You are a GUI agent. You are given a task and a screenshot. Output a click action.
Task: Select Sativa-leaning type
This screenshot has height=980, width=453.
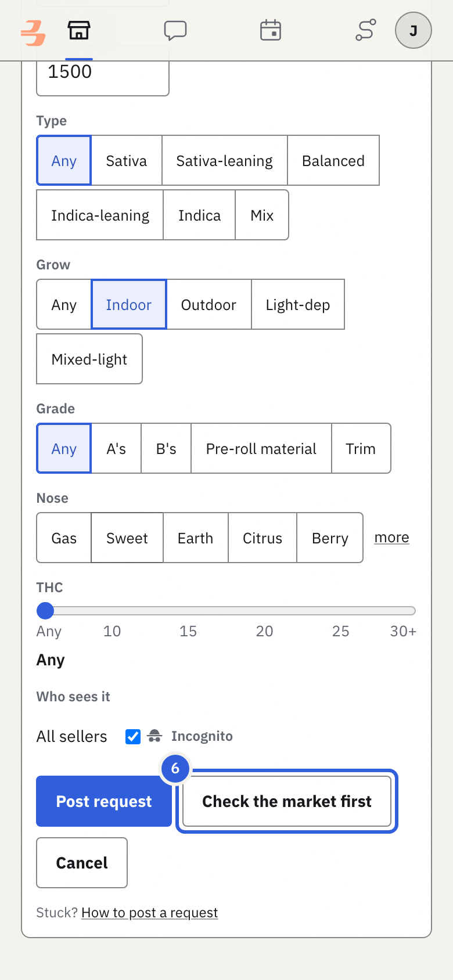pyautogui.click(x=225, y=161)
